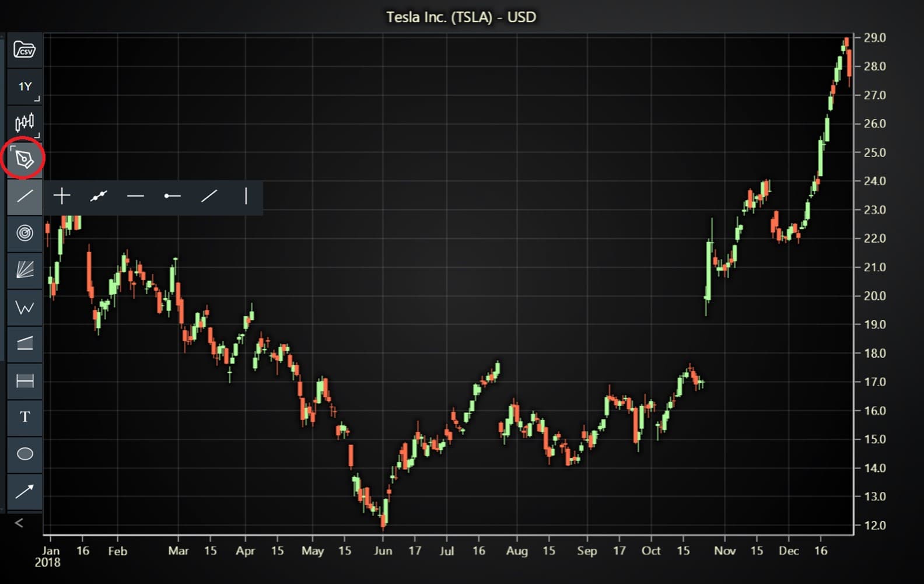Select the T text annotation tool

(x=24, y=417)
